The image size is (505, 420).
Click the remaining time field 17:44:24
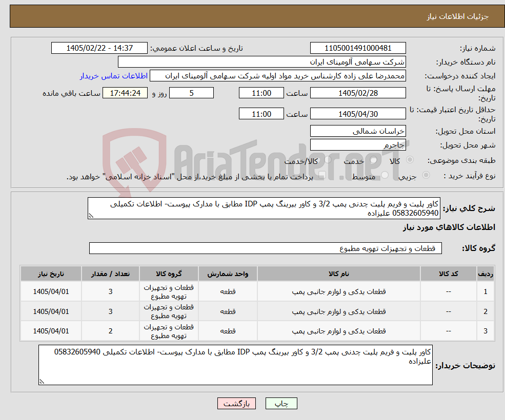(x=125, y=93)
